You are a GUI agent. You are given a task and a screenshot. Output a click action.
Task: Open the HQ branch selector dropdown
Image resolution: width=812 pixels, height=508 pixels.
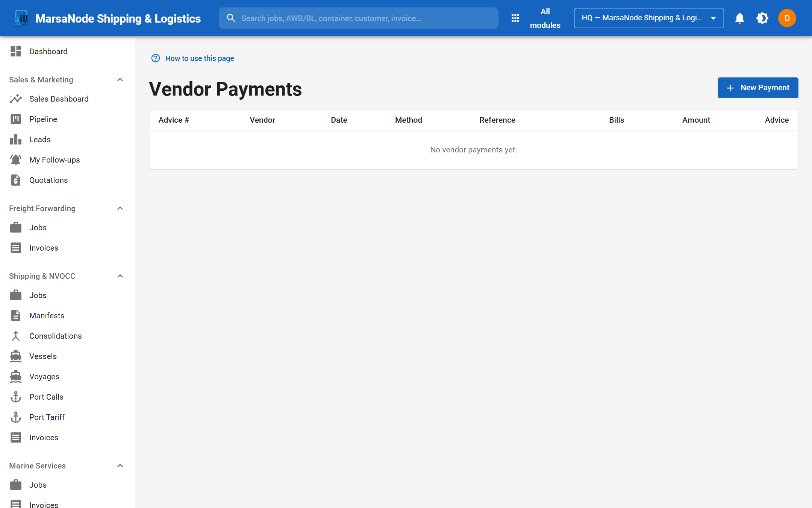click(648, 18)
